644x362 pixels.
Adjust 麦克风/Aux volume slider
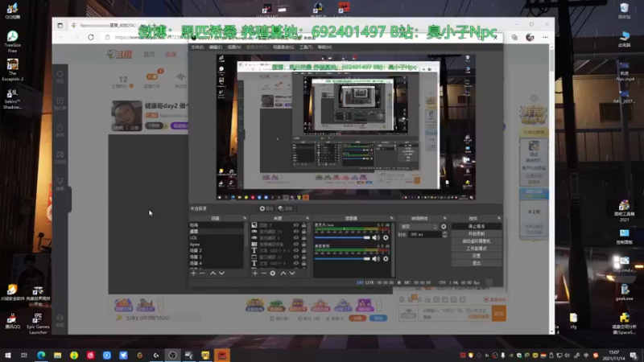tap(342, 237)
